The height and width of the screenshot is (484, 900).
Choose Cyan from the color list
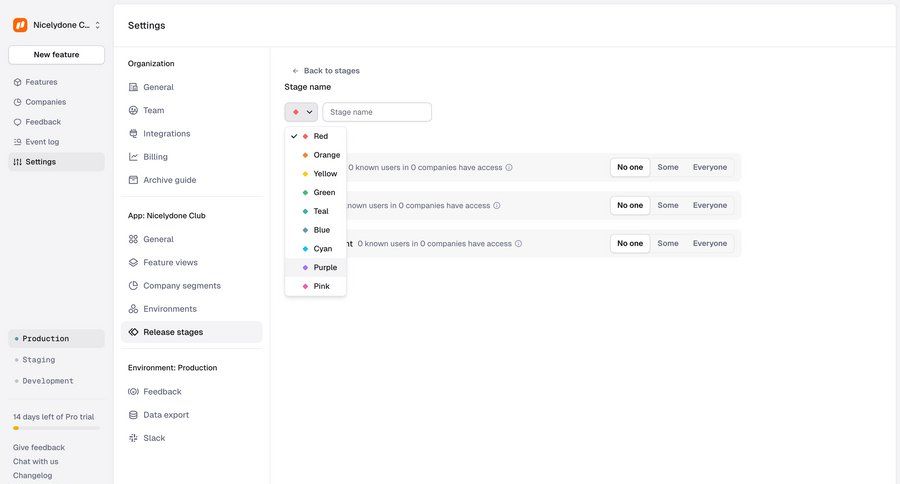coord(315,249)
